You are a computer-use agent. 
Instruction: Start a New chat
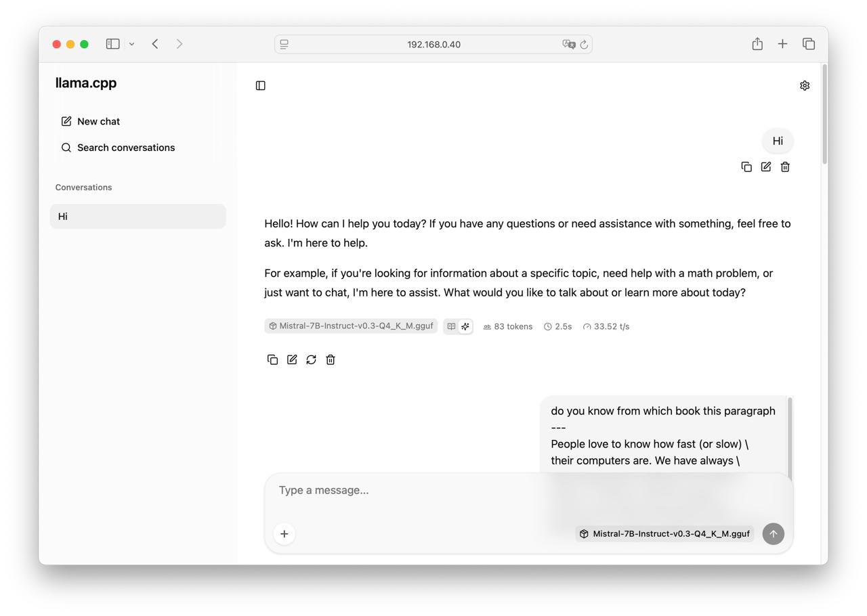tap(91, 121)
